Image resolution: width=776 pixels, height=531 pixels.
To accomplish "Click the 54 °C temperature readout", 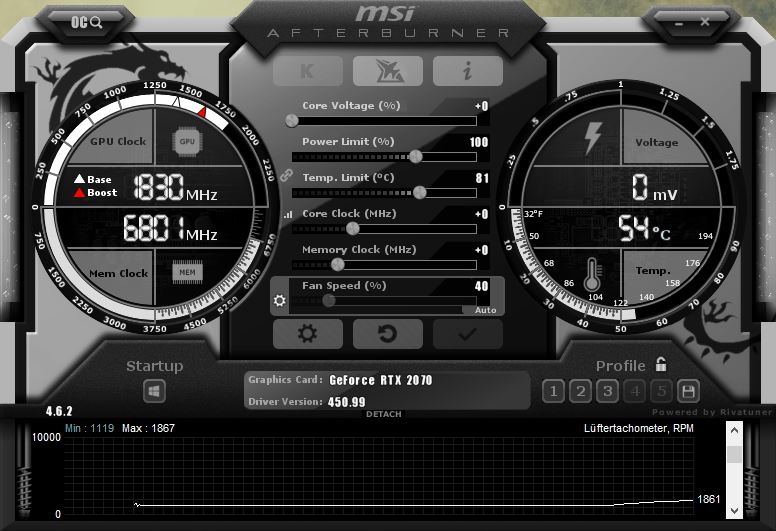I will (x=644, y=228).
